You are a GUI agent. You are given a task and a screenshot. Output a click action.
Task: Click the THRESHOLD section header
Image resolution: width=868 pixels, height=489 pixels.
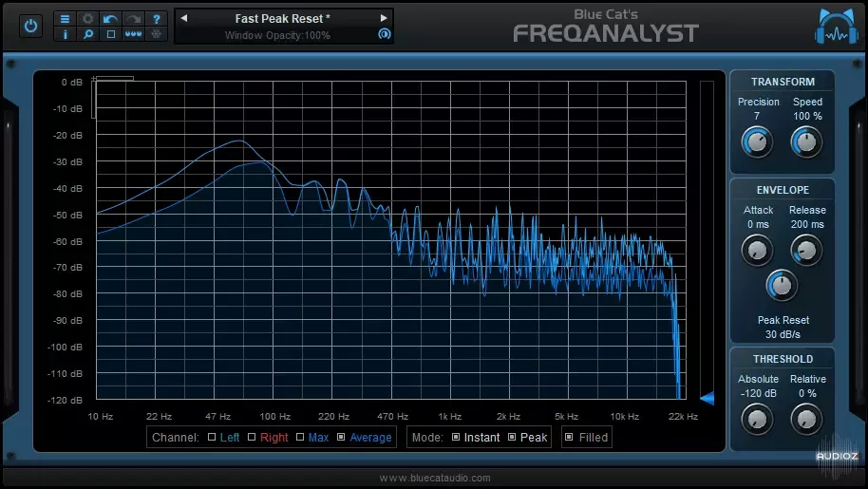[x=783, y=360]
